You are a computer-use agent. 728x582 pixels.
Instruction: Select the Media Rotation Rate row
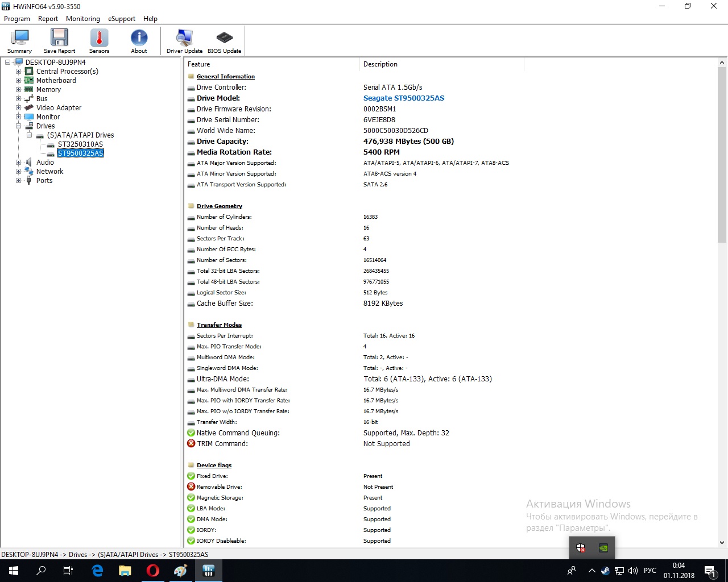[450, 152]
